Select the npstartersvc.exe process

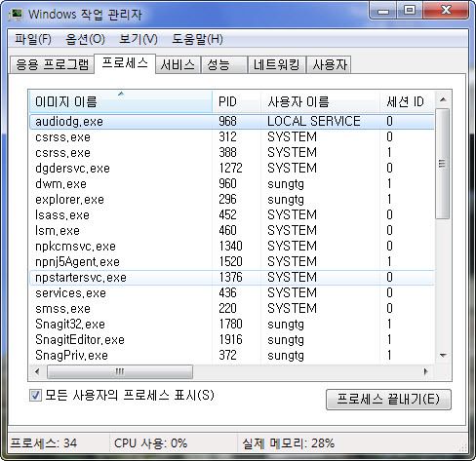(x=232, y=278)
